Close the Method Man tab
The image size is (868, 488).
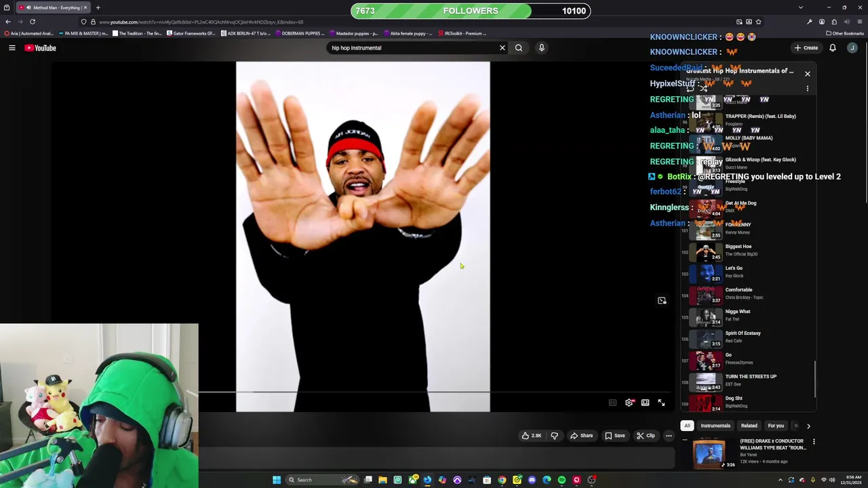pos(85,7)
